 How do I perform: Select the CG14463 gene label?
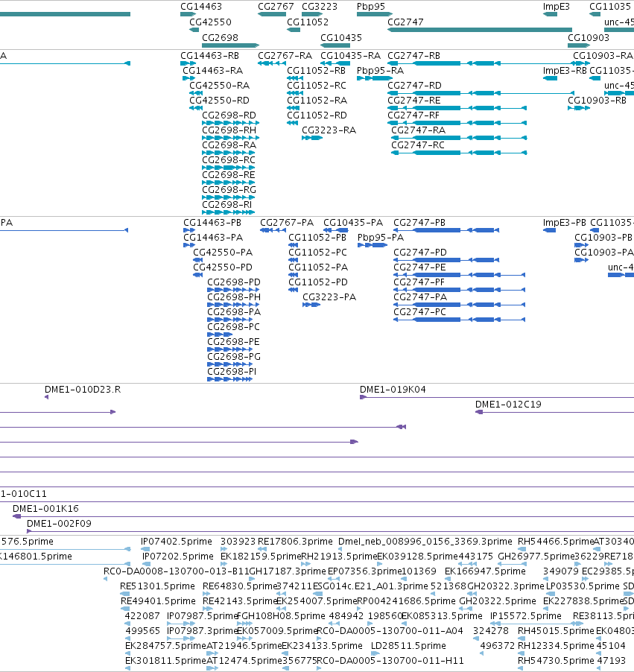[201, 7]
